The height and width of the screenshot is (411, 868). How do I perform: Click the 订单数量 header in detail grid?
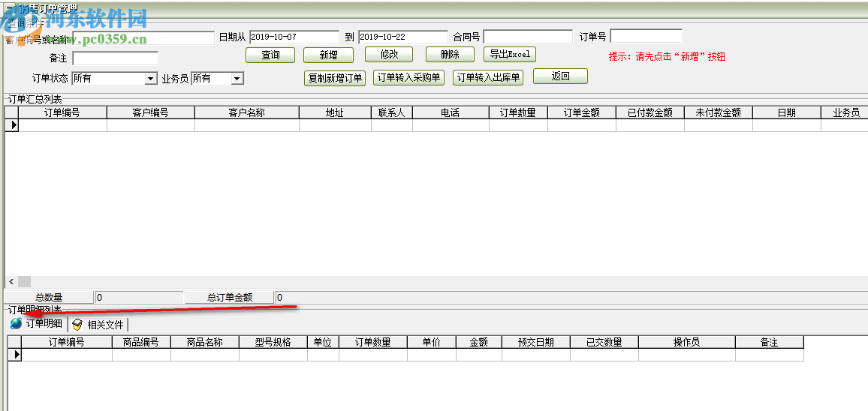(373, 343)
